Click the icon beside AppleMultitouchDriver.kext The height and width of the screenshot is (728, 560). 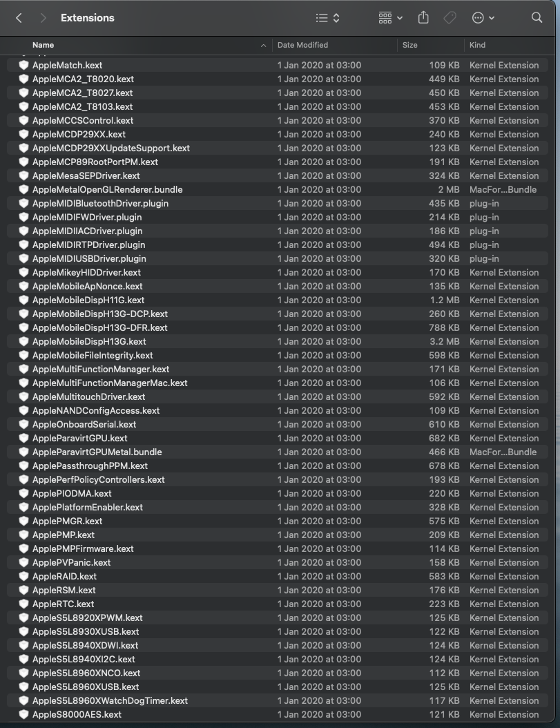(23, 396)
